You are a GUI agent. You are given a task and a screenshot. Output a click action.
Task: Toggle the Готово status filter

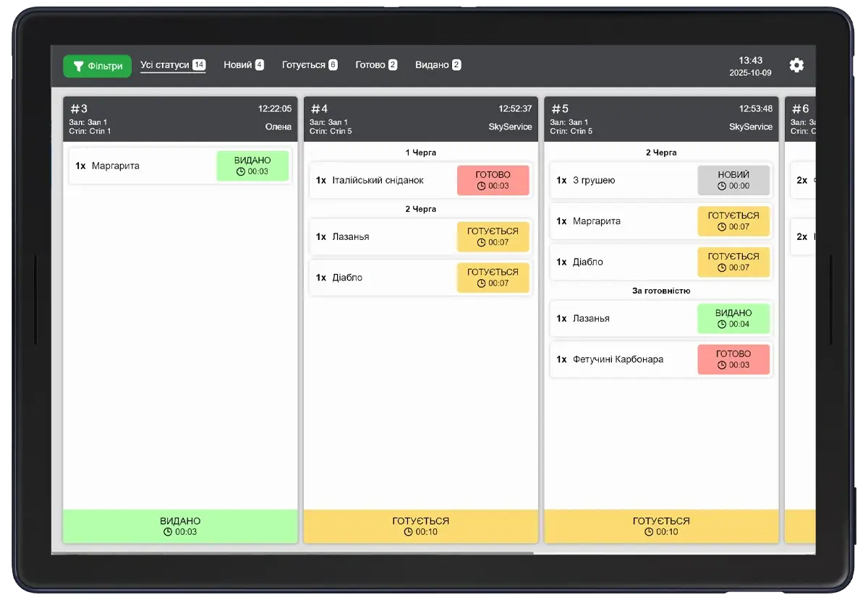375,64
